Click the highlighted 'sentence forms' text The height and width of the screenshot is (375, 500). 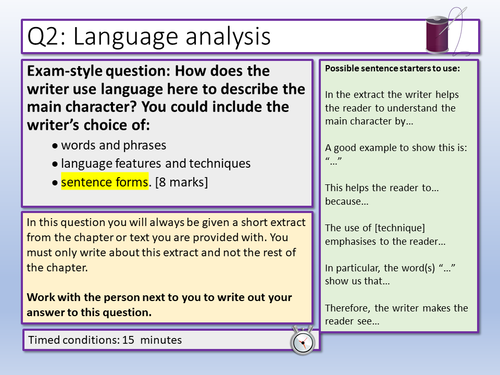tap(105, 182)
